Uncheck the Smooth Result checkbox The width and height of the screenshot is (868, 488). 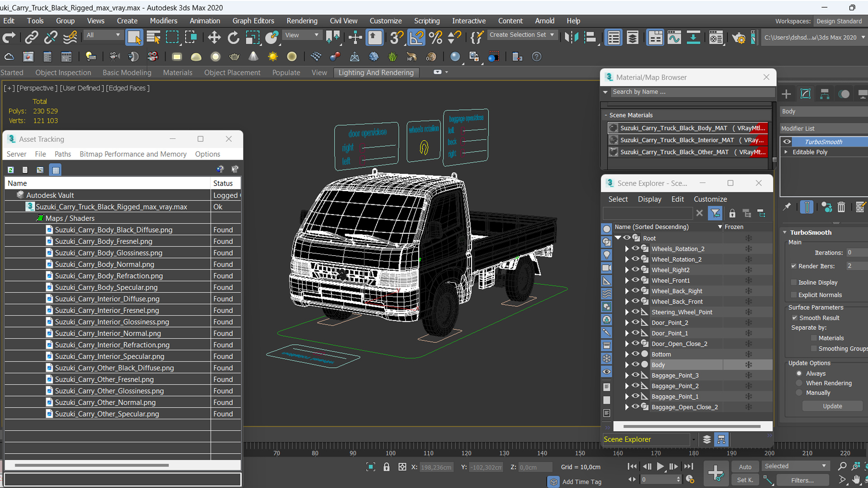(x=794, y=318)
